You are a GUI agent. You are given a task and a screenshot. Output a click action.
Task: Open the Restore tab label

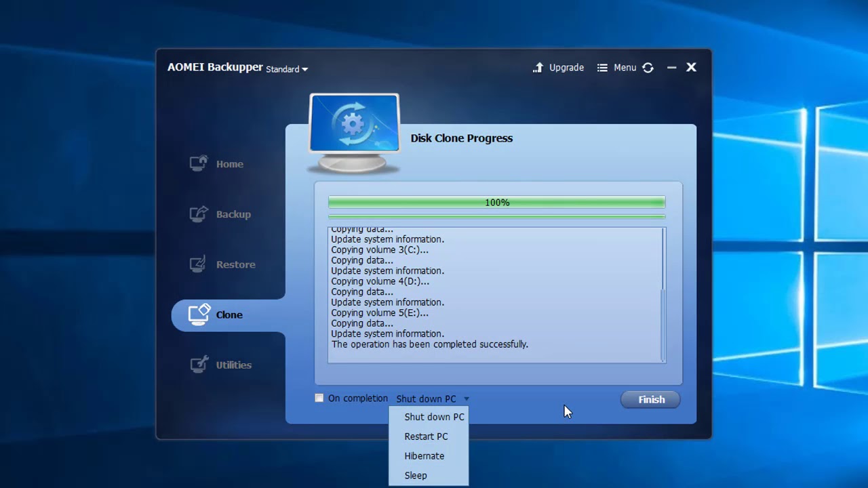click(236, 264)
